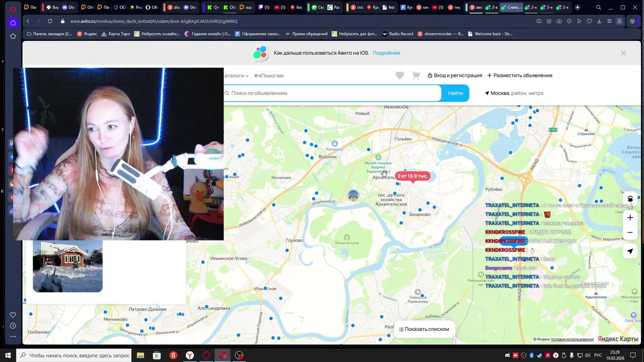Screen dimensions: 644x362
Task: Open the Radio Record bookmark
Action: click(x=397, y=34)
